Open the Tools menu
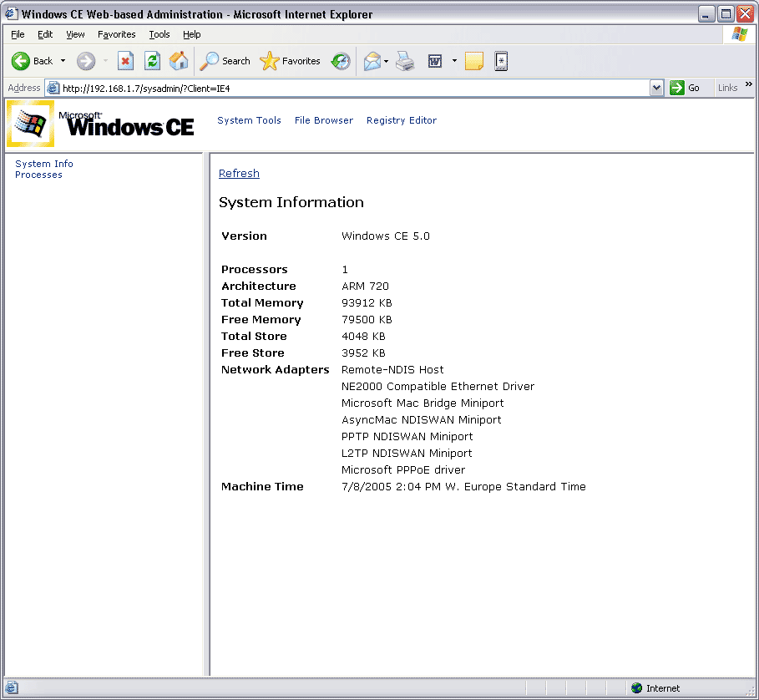Image resolution: width=759 pixels, height=700 pixels. 159,34
